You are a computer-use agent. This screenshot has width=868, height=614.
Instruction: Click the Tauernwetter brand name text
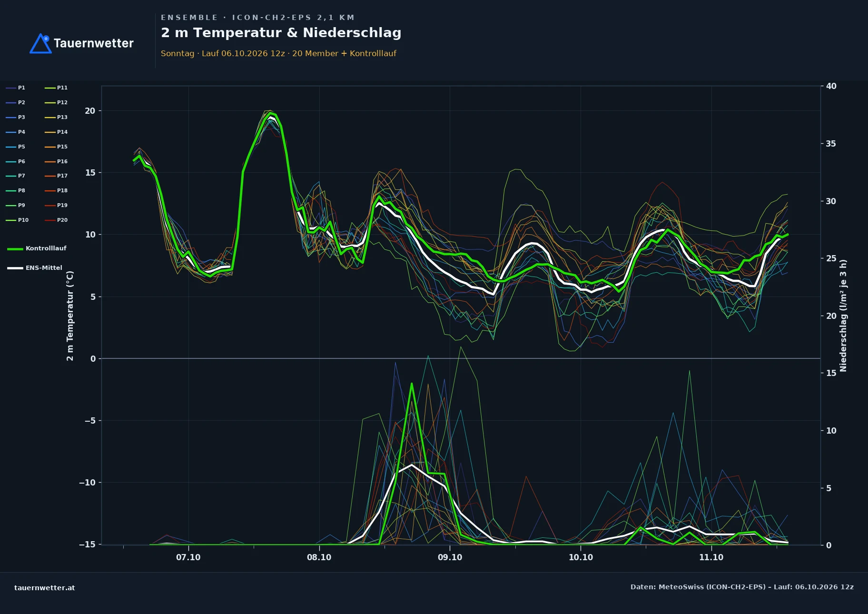[x=93, y=43]
